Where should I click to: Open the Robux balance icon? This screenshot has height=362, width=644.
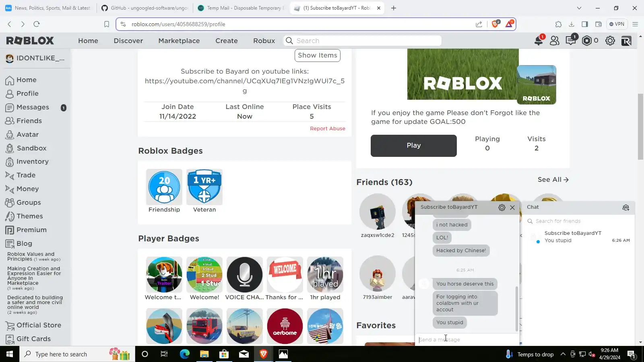pyautogui.click(x=587, y=41)
